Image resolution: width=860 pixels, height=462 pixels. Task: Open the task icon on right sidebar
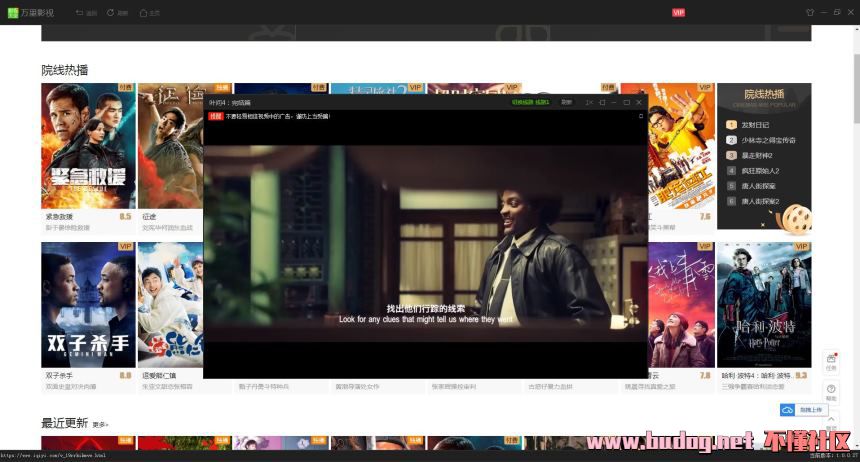point(831,361)
